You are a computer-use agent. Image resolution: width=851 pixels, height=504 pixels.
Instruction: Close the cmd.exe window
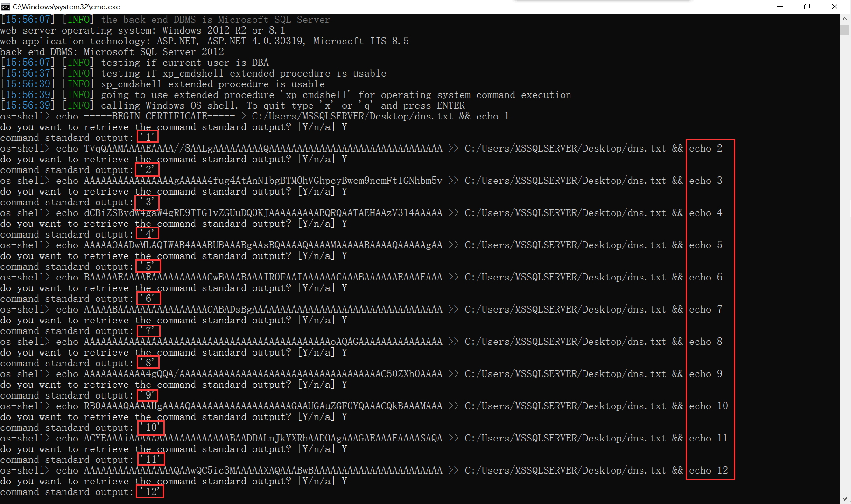pyautogui.click(x=835, y=7)
